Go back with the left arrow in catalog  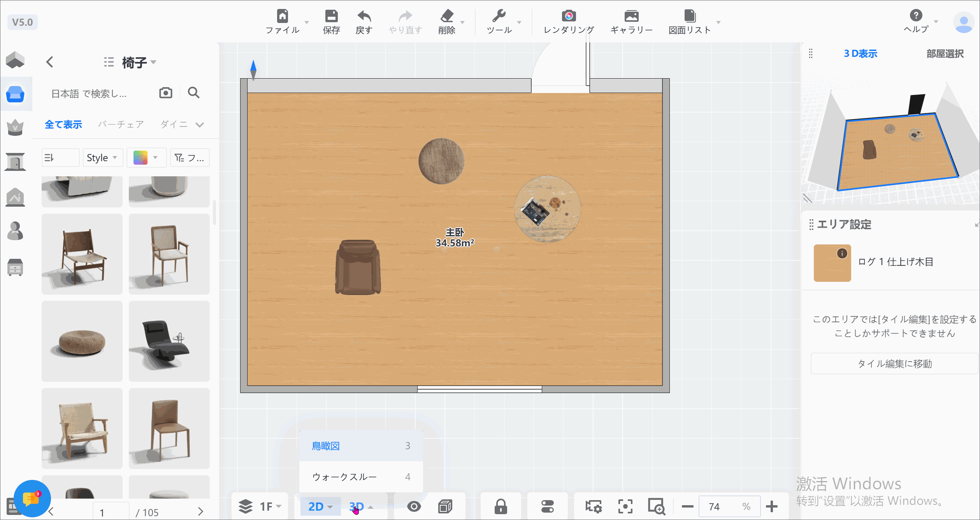[49, 62]
